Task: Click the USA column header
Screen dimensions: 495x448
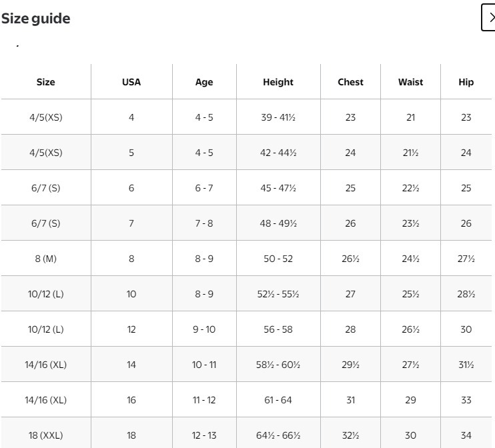Action: tap(131, 82)
